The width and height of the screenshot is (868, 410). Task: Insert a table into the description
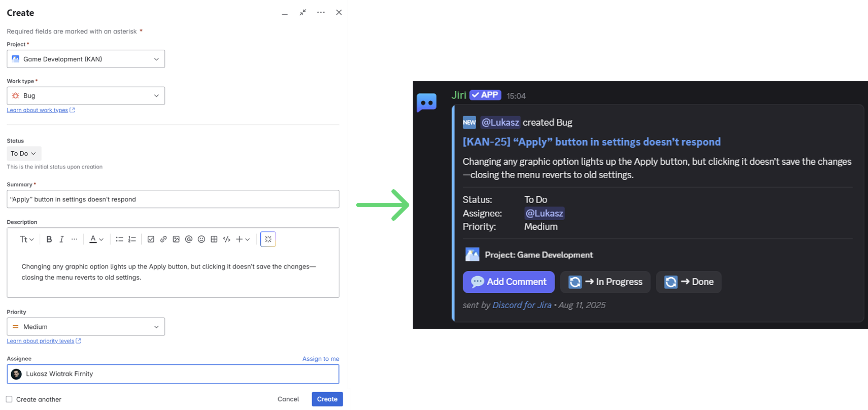214,239
